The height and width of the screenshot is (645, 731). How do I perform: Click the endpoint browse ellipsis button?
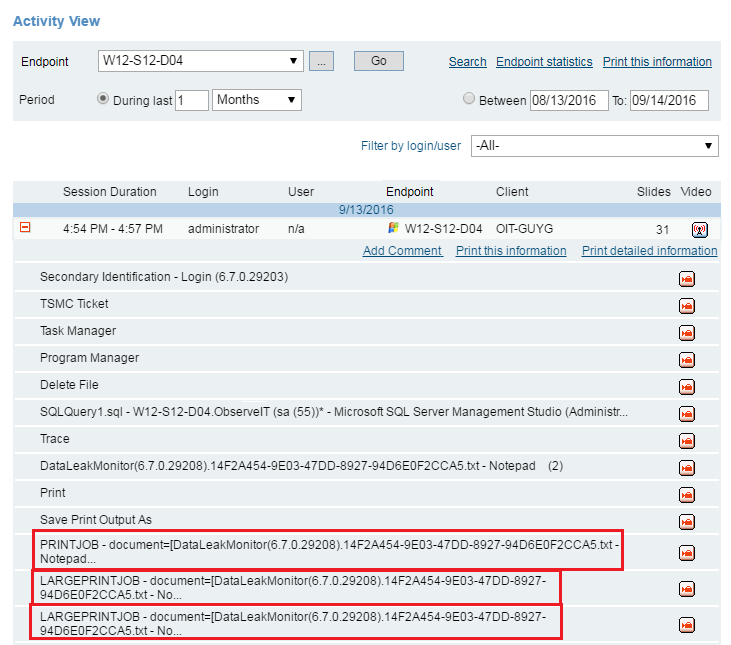[320, 61]
